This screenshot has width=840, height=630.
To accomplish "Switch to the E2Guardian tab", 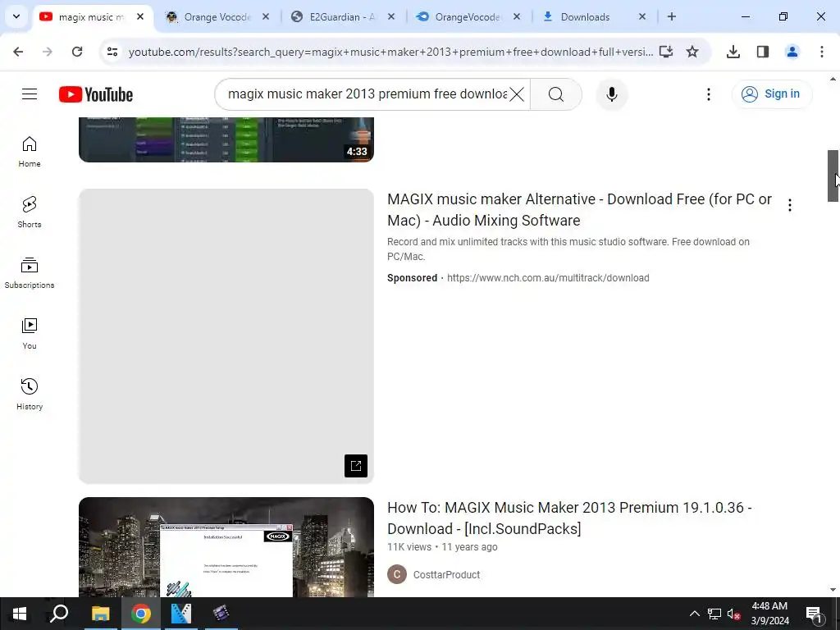I will pyautogui.click(x=342, y=17).
